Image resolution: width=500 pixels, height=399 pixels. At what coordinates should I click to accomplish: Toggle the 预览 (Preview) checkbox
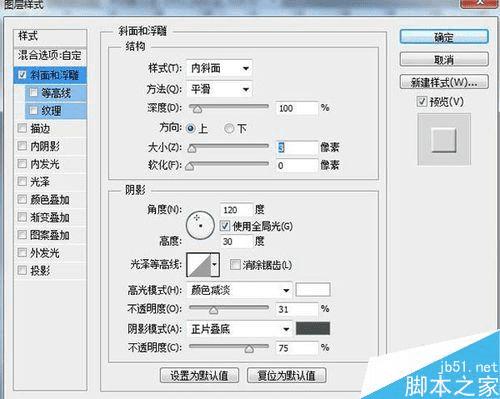pos(422,101)
